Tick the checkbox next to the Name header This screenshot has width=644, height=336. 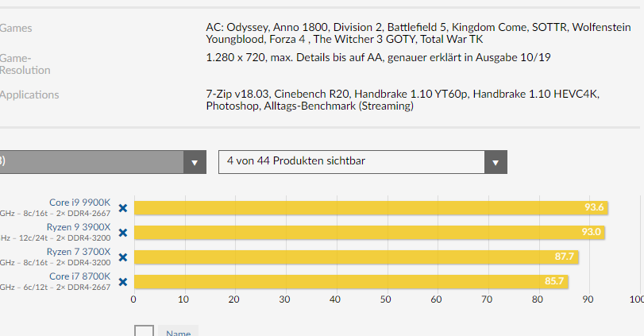tap(145, 331)
